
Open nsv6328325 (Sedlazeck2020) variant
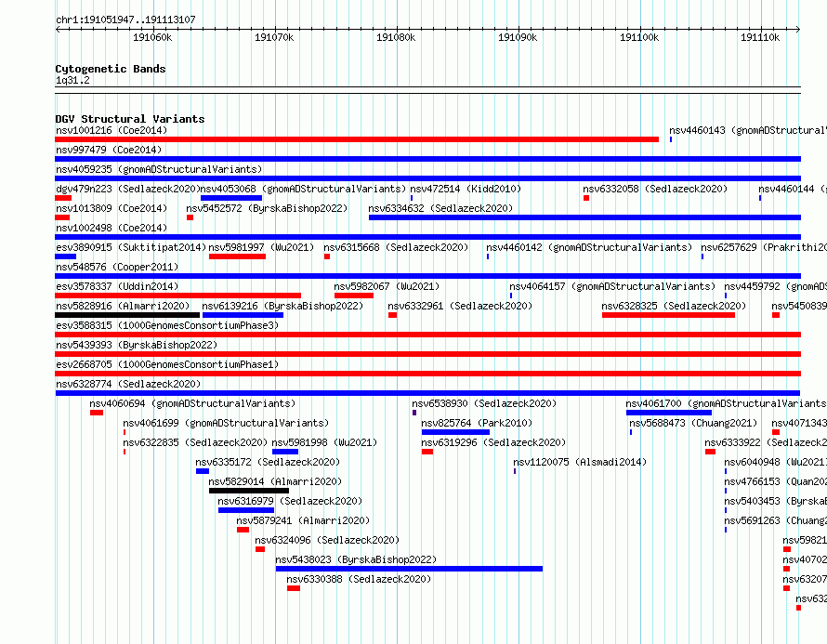(x=674, y=306)
